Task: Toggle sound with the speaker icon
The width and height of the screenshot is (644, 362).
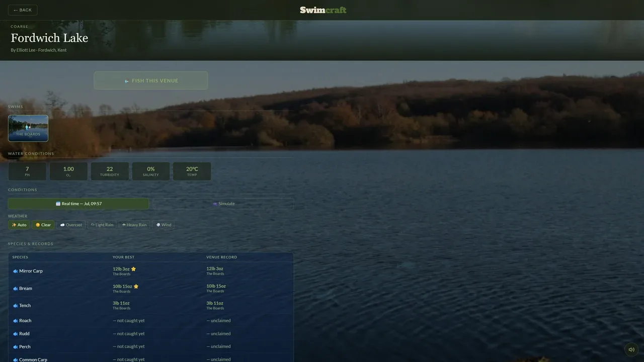Action: [631, 349]
